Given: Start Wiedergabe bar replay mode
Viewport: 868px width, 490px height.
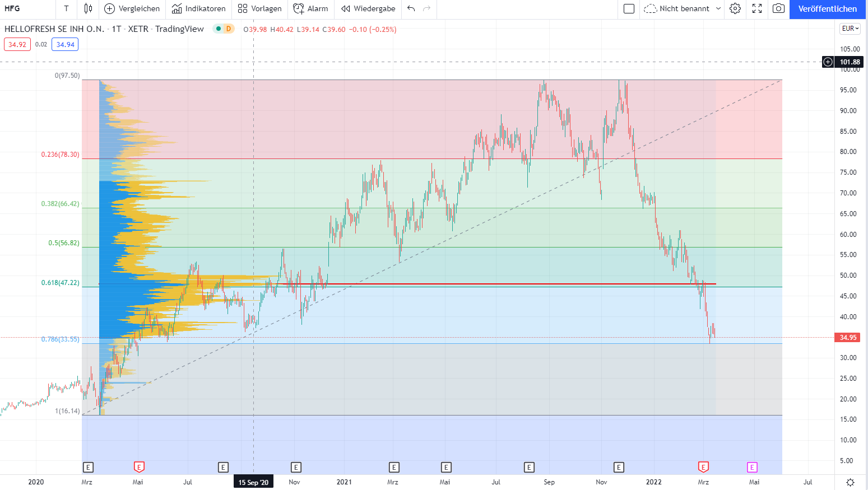Looking at the screenshot, I should coord(368,8).
